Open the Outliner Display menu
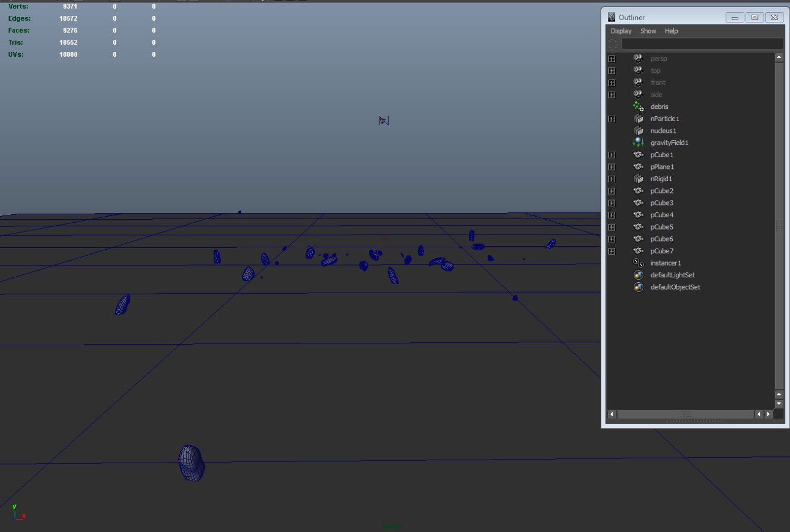This screenshot has width=790, height=532. 621,31
